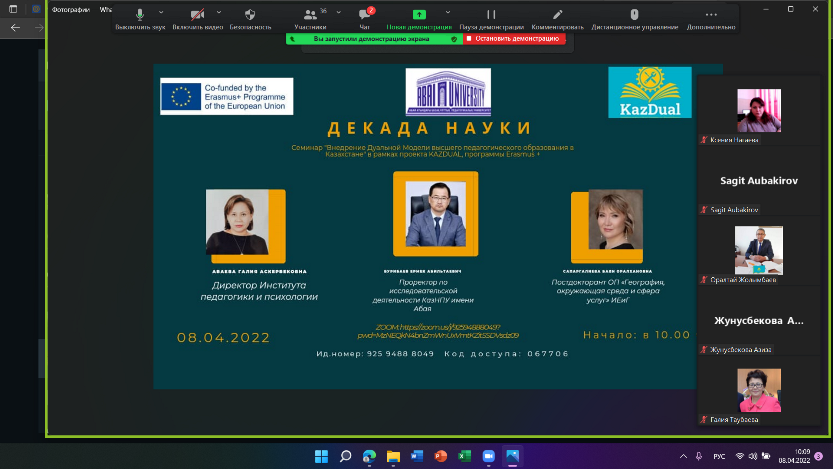Open Remote control options
The height and width of the screenshot is (469, 833).
tap(634, 16)
